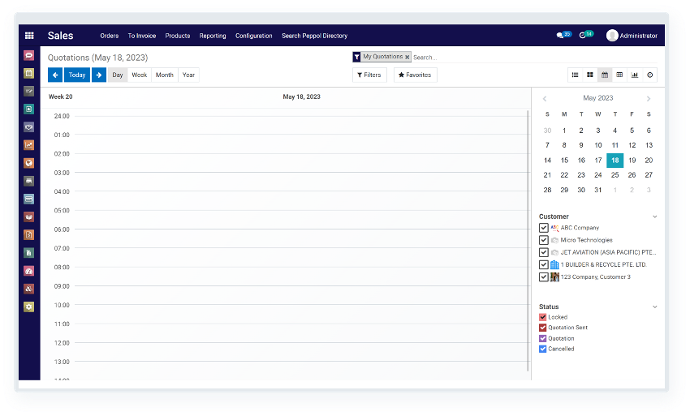Click the Today button
This screenshot has height=416, width=690.
click(77, 75)
